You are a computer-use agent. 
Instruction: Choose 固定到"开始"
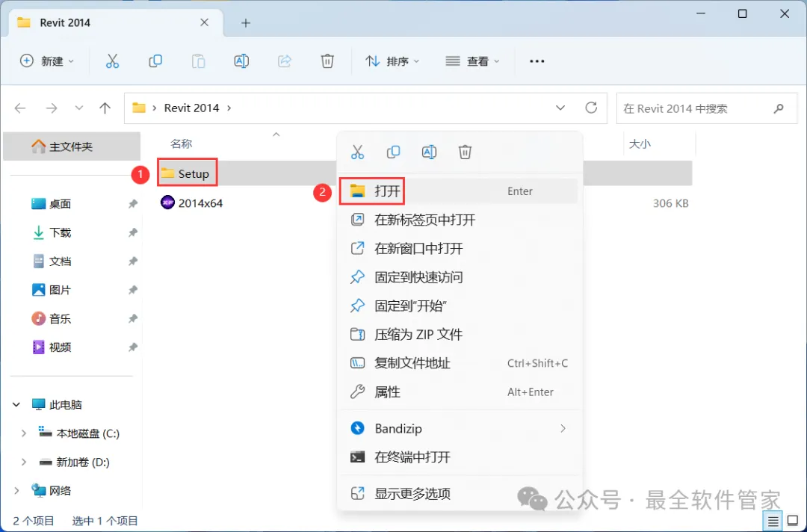click(x=459, y=306)
